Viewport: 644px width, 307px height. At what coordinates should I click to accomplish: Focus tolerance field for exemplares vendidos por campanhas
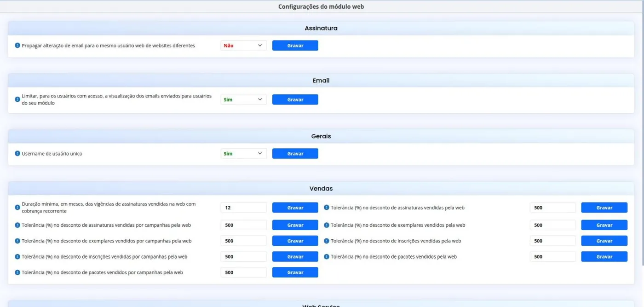coord(244,241)
